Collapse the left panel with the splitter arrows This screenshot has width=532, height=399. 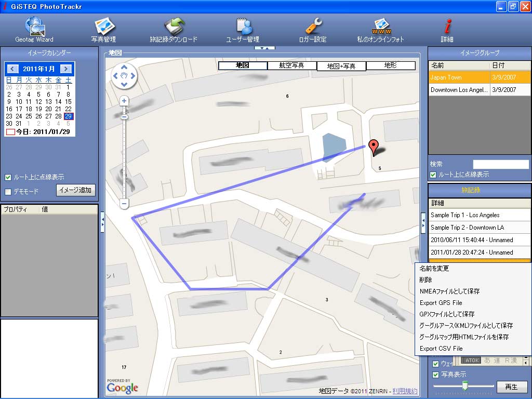pyautogui.click(x=102, y=222)
